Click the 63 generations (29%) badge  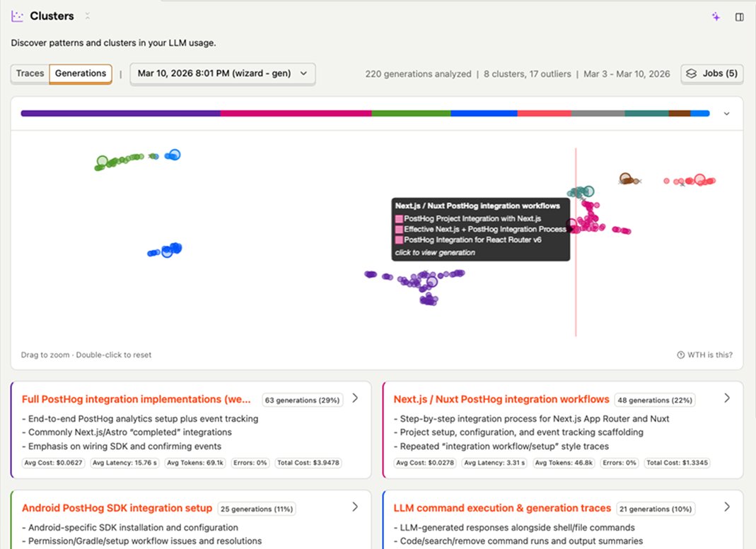[302, 400]
